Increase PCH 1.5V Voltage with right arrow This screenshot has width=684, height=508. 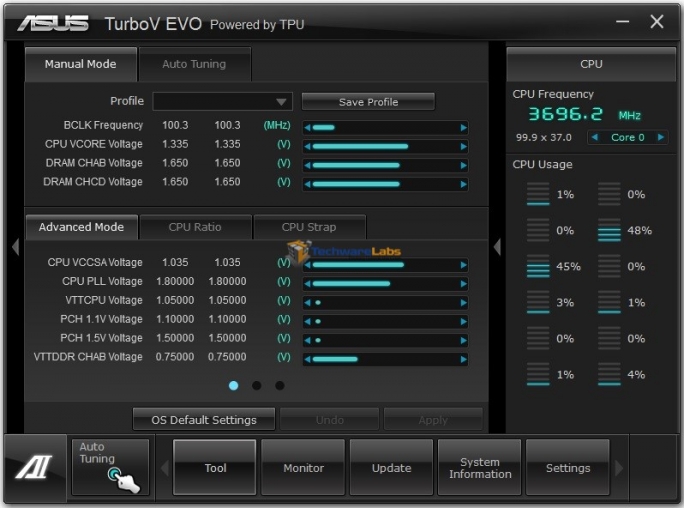coord(463,340)
